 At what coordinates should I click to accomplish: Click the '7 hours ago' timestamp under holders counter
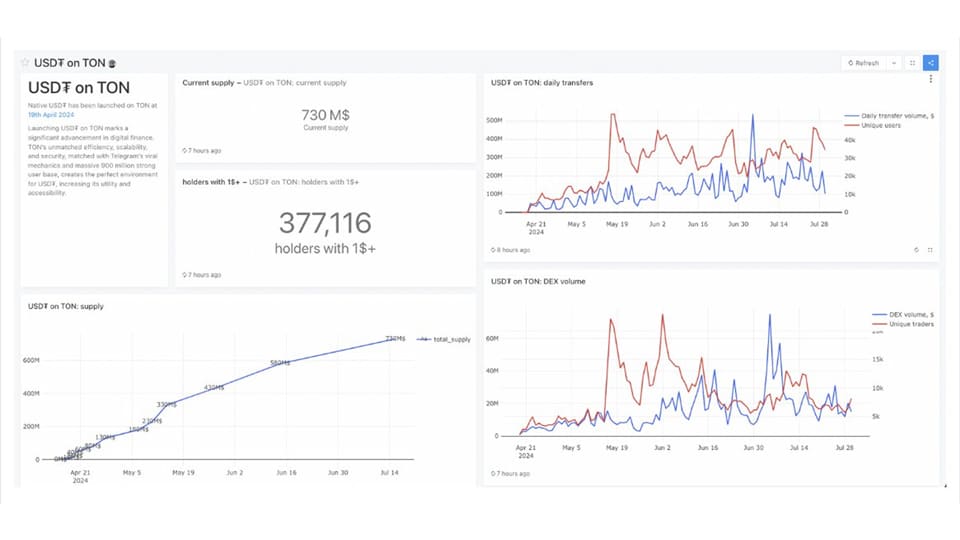coord(201,275)
